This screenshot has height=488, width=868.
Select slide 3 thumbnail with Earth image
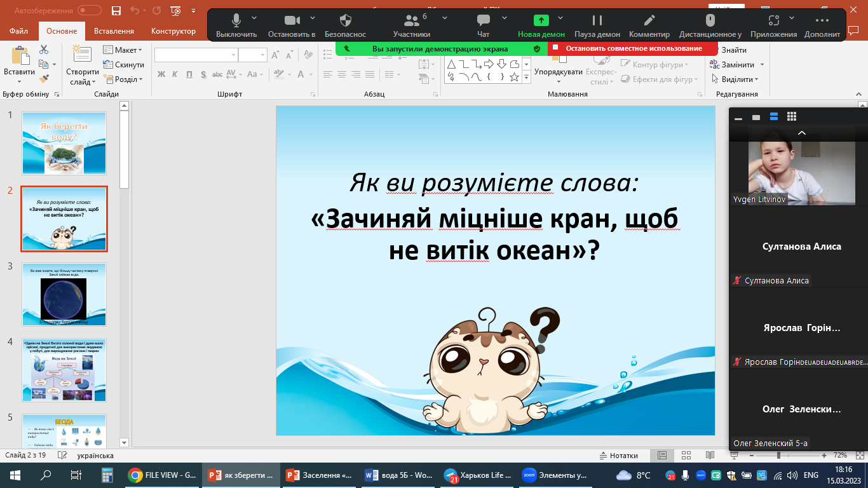[64, 294]
